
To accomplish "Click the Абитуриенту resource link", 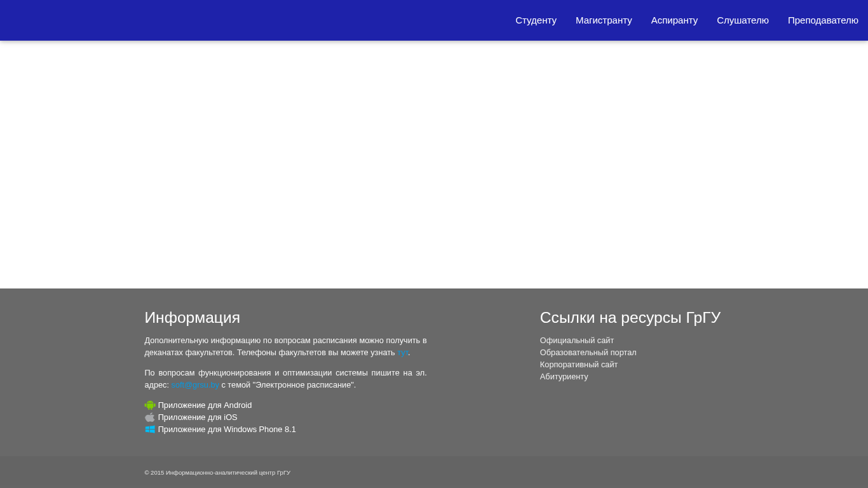I will point(564,377).
